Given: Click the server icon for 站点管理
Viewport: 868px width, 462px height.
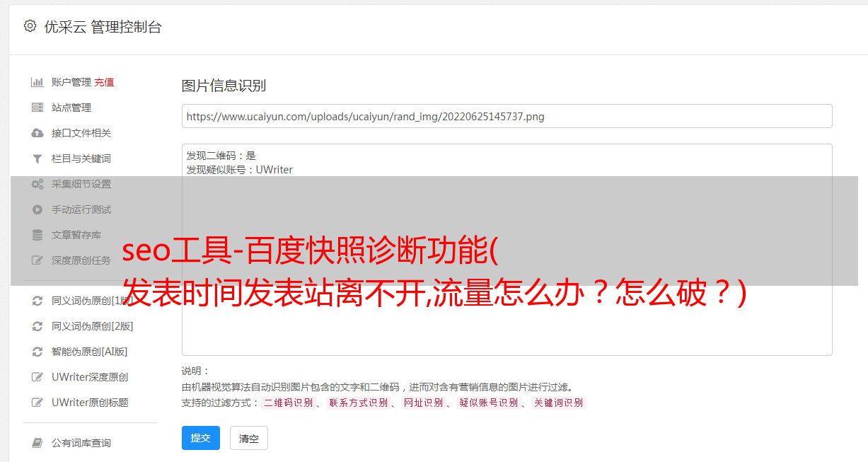Looking at the screenshot, I should (x=37, y=108).
